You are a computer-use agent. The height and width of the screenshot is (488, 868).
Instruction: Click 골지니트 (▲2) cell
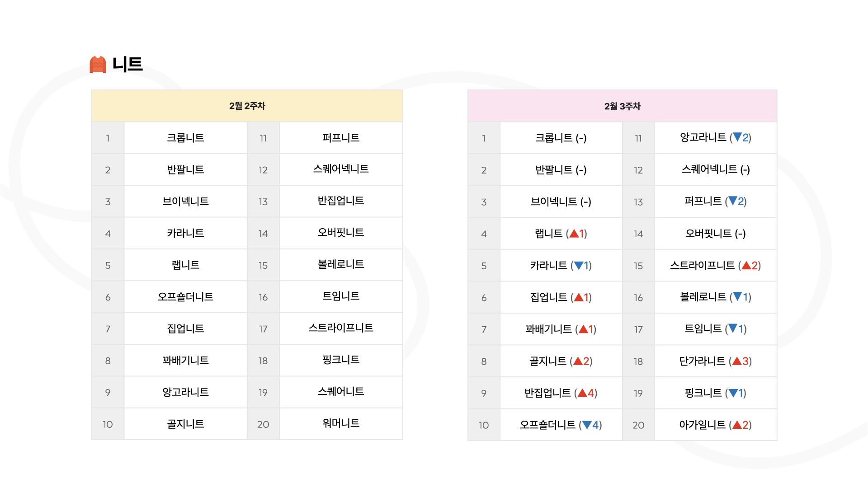[x=561, y=361]
